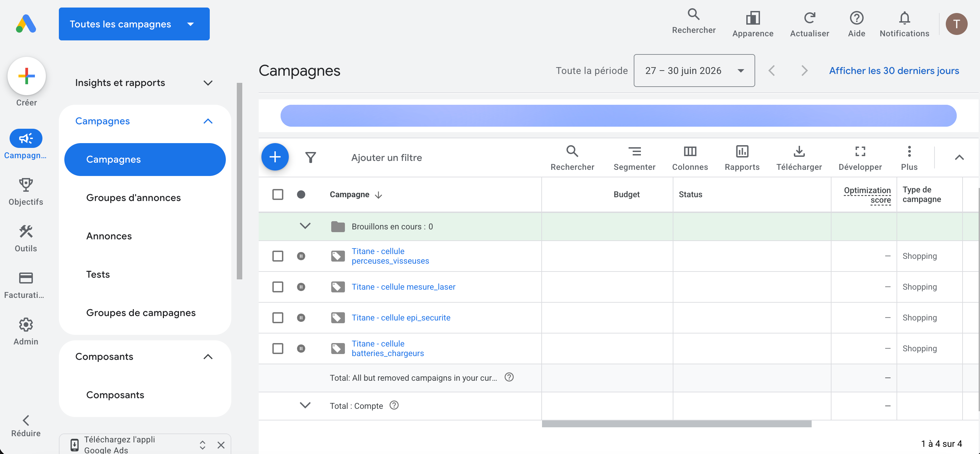Click the blue add campaign plus button
The image size is (980, 454).
pyautogui.click(x=275, y=157)
